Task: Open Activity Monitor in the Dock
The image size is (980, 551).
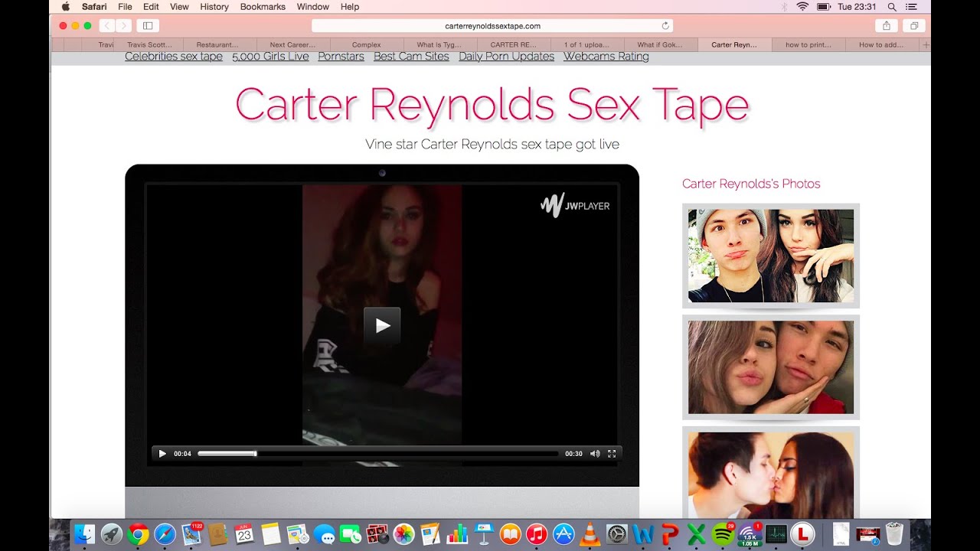Action: coord(776,534)
